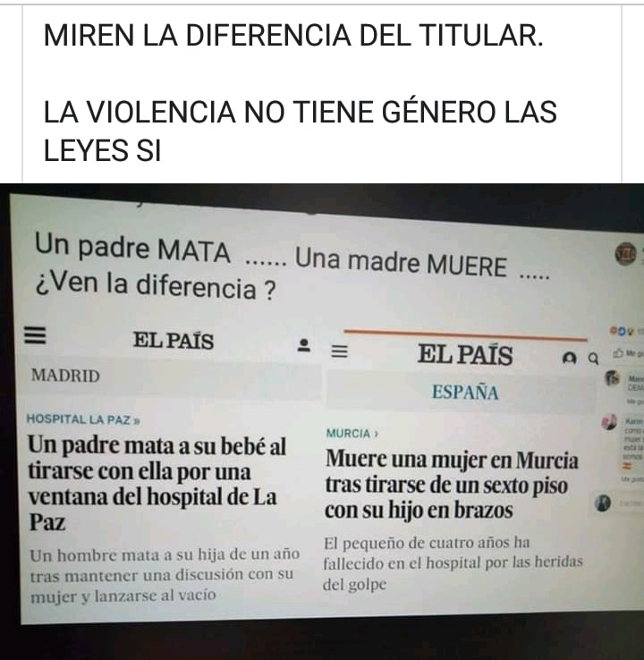
Task: Open the headline 'Un padre mata a su bebé'
Action: 157,483
